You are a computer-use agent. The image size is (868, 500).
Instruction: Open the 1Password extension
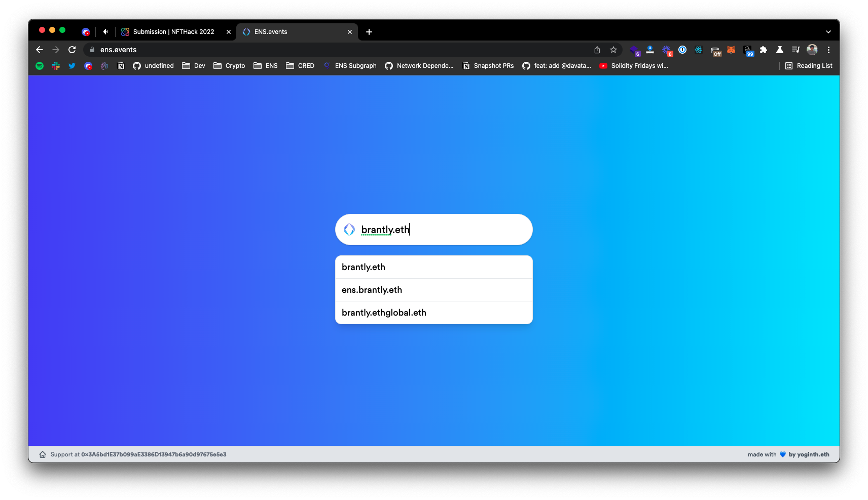click(682, 50)
